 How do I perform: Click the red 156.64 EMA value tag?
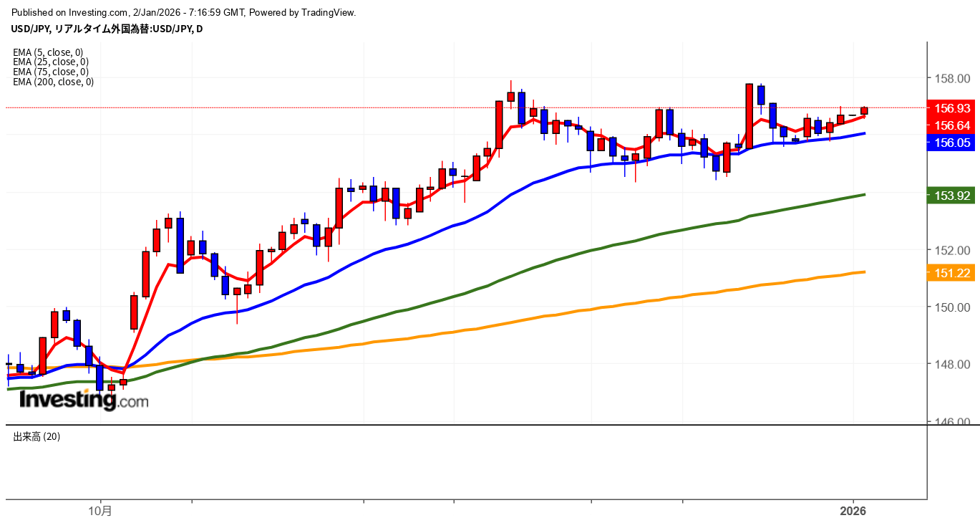point(952,125)
